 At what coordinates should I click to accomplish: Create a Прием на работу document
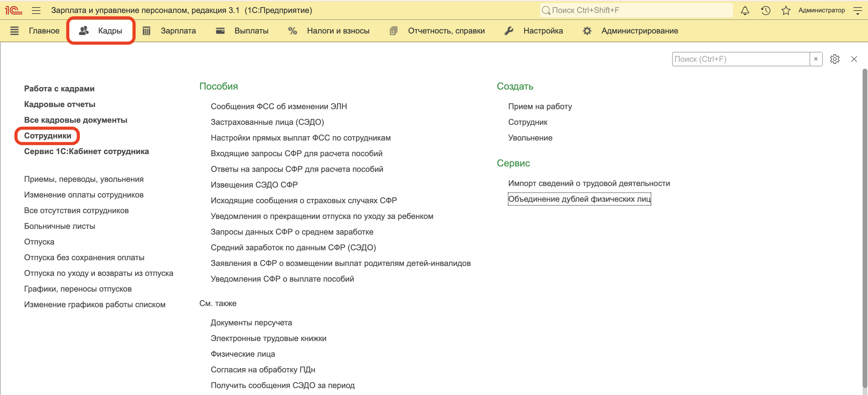540,106
